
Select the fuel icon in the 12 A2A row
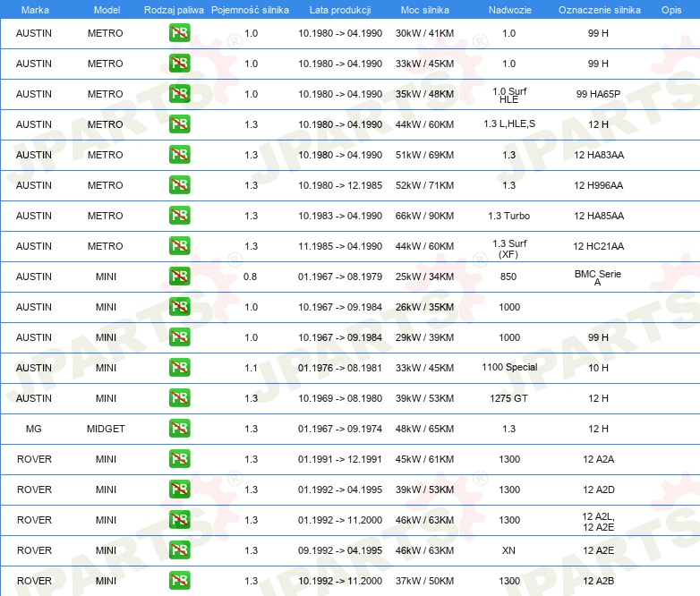[x=179, y=459]
